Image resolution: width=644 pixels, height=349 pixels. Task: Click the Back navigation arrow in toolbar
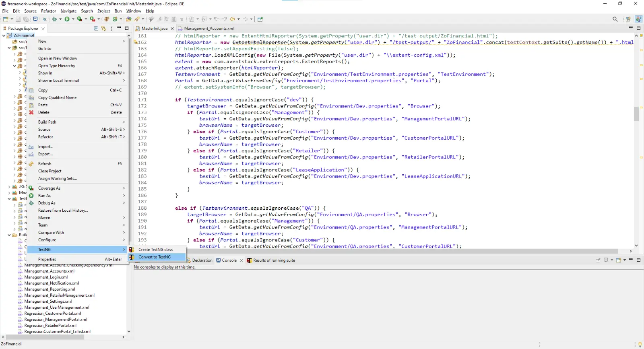(232, 19)
